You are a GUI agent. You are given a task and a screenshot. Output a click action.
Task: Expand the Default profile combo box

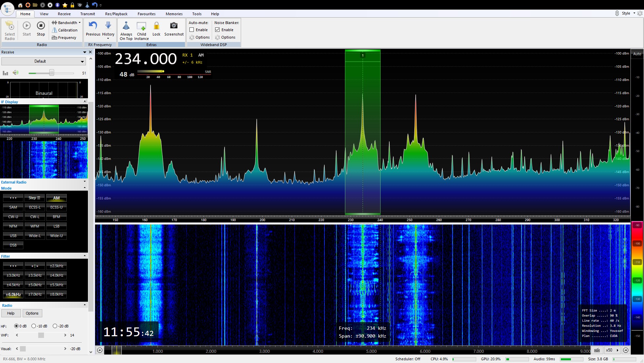(82, 61)
